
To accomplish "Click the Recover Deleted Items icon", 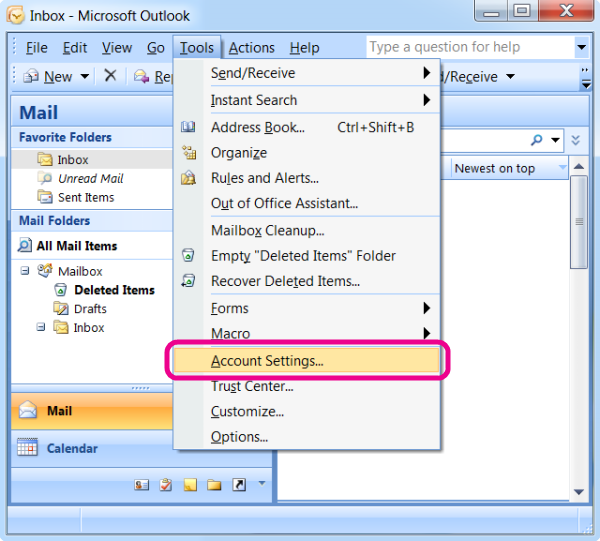I will click(188, 280).
